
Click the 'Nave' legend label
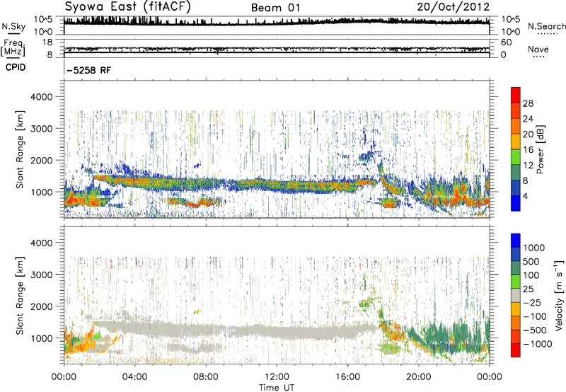(x=538, y=49)
